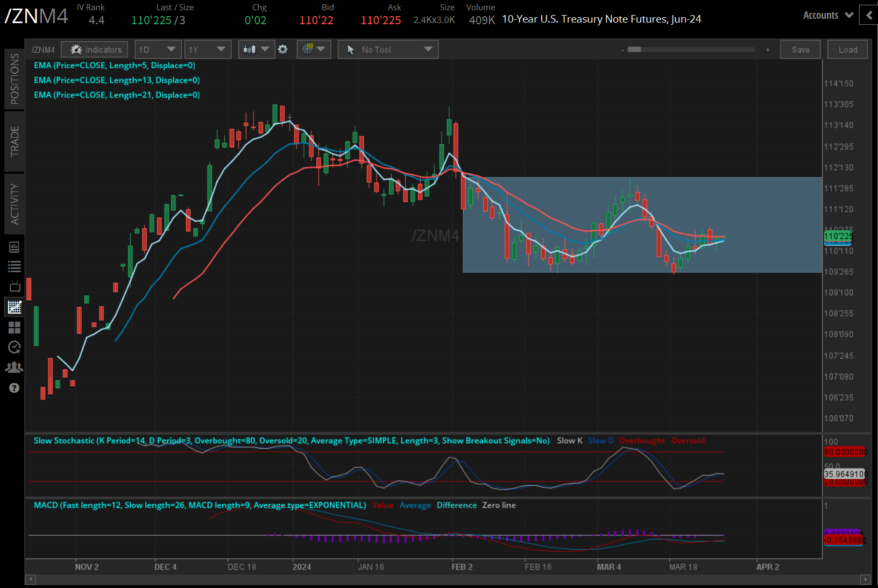Screen dimensions: 878x588
Task: Click the chart zoom slider handle
Action: click(x=634, y=49)
